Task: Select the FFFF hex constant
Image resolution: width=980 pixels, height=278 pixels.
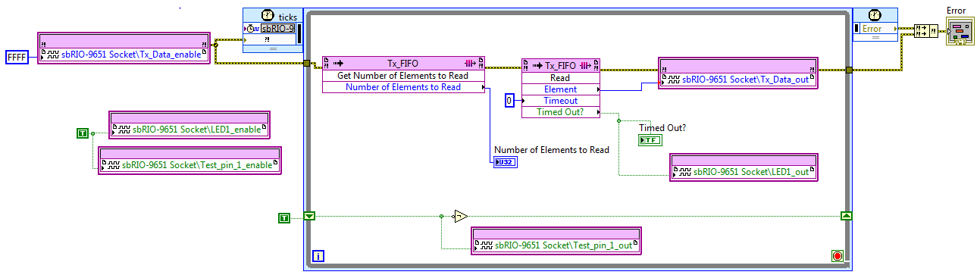Action: pos(17,58)
